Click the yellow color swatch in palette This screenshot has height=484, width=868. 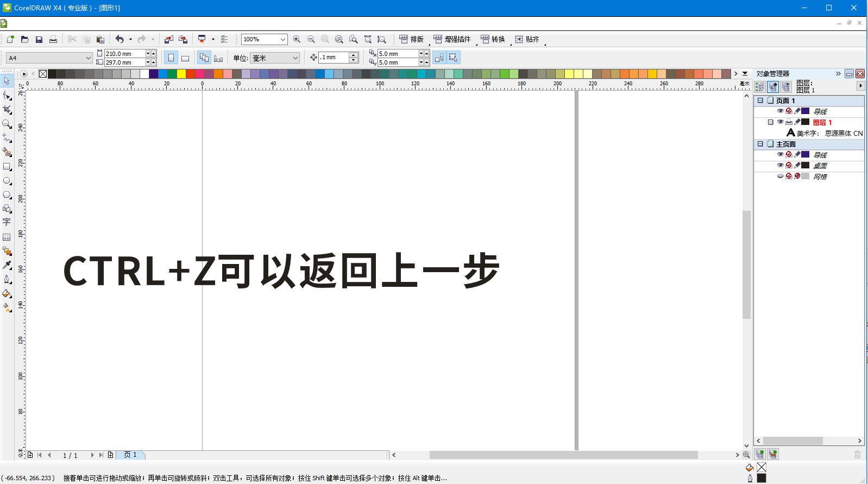181,74
